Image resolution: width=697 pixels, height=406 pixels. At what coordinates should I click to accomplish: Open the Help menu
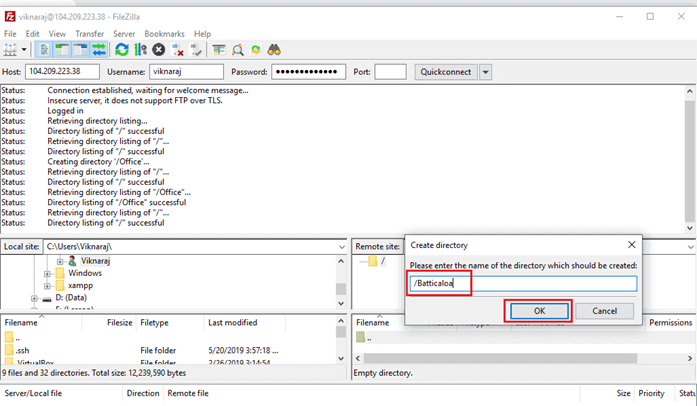[x=202, y=34]
